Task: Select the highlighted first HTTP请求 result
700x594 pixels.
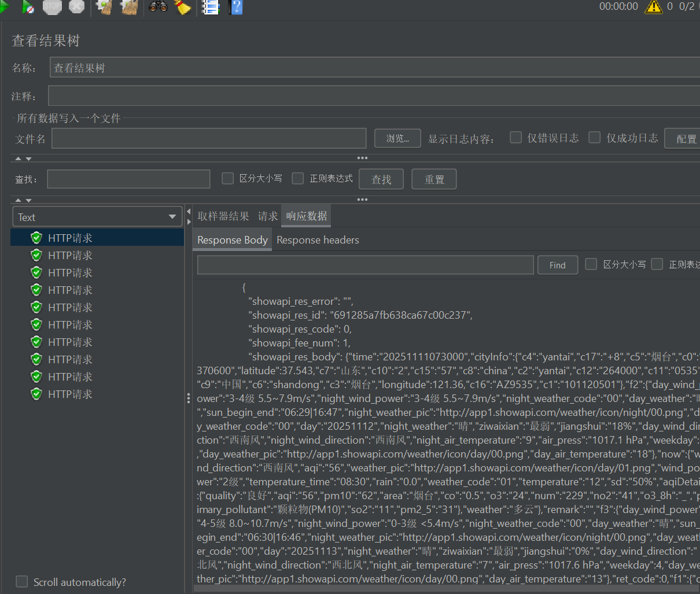Action: pos(97,238)
